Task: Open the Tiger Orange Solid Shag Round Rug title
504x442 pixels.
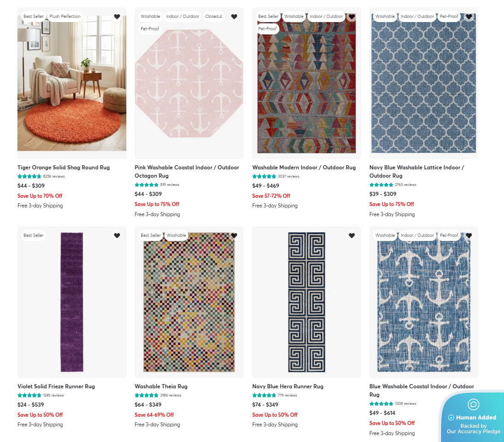Action: click(x=63, y=168)
